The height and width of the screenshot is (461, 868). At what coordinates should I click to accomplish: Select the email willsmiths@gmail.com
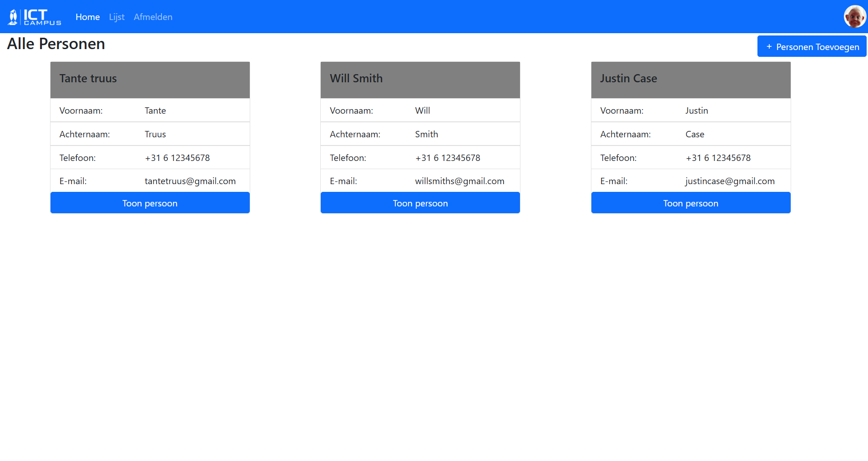click(459, 181)
